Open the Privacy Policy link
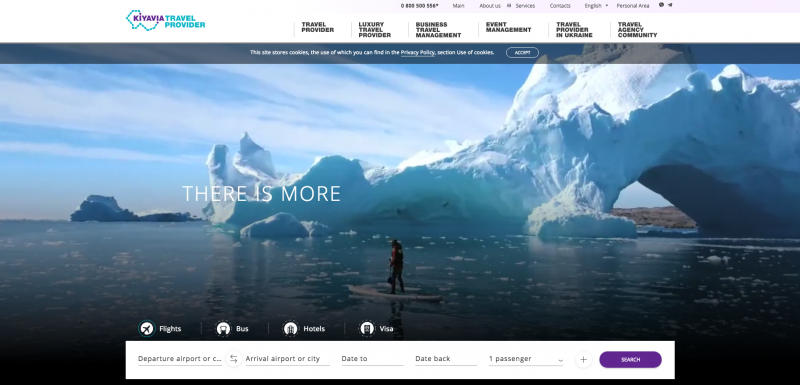Viewport: 800px width, 385px height. point(417,53)
